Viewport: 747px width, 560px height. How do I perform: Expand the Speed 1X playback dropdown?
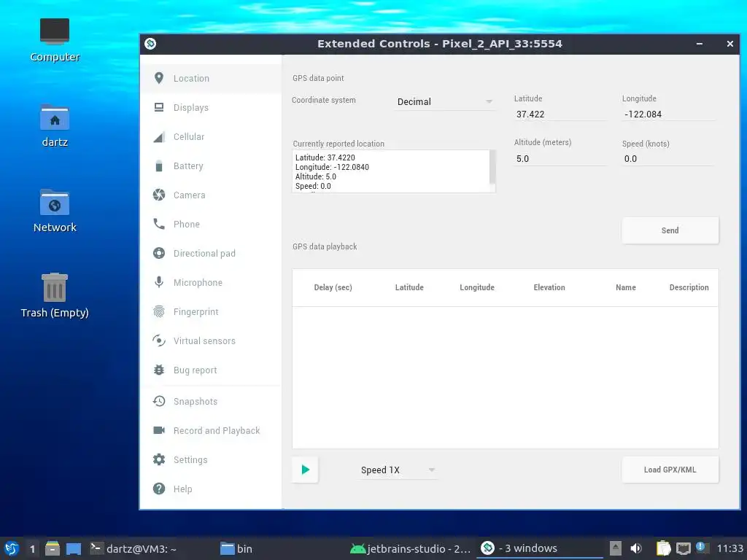398,470
